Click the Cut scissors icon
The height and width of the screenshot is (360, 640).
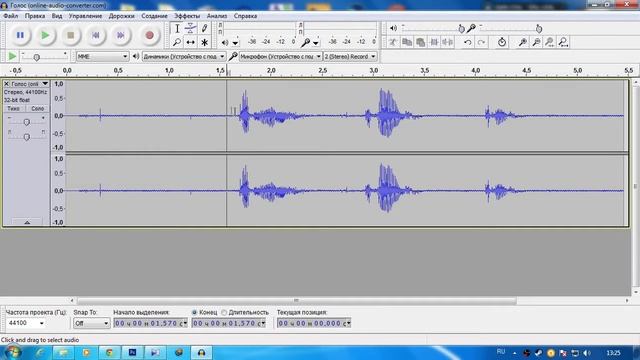[x=393, y=42]
